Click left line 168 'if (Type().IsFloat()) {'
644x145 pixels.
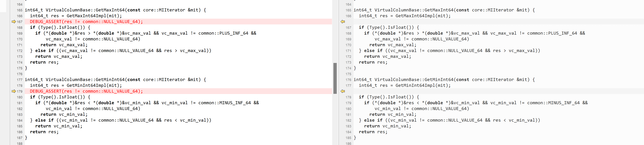(60, 28)
